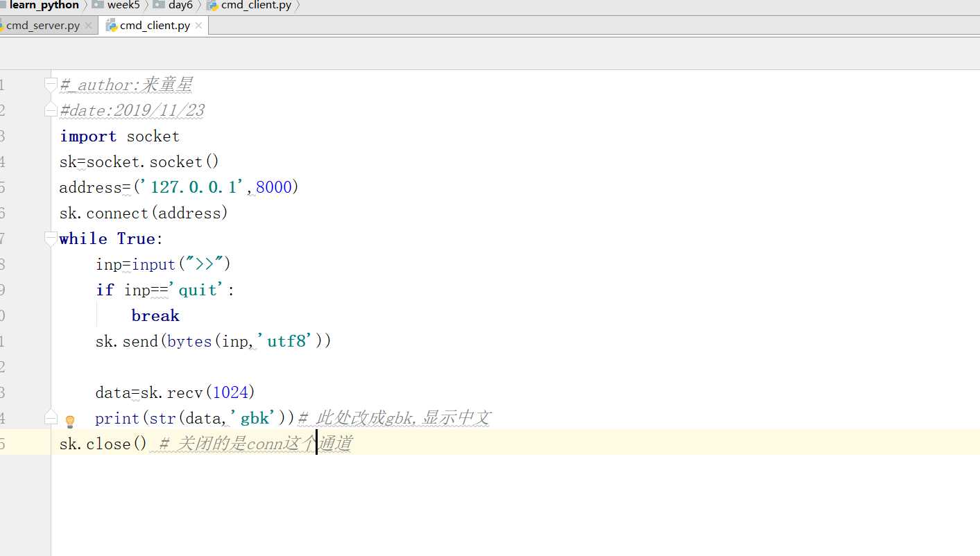
Task: Click the sk.close() call
Action: tap(103, 444)
